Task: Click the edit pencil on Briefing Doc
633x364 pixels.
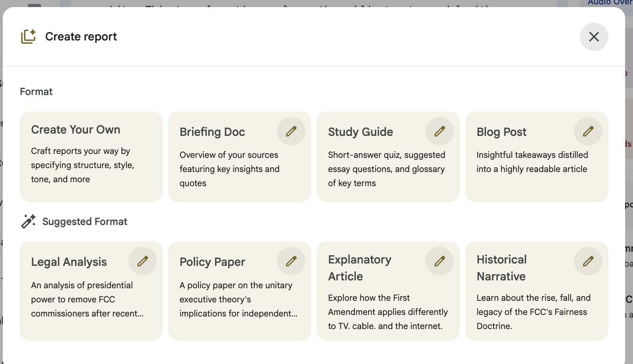Action: point(291,131)
